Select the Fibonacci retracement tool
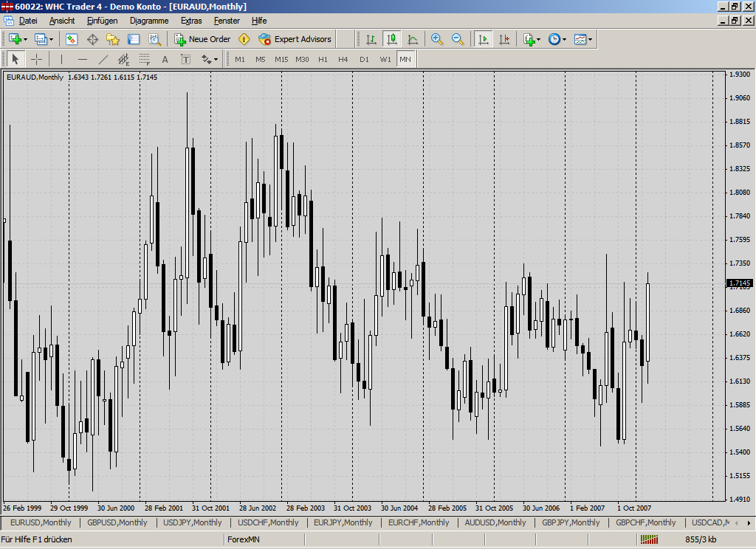This screenshot has height=549, width=756. 145,59
